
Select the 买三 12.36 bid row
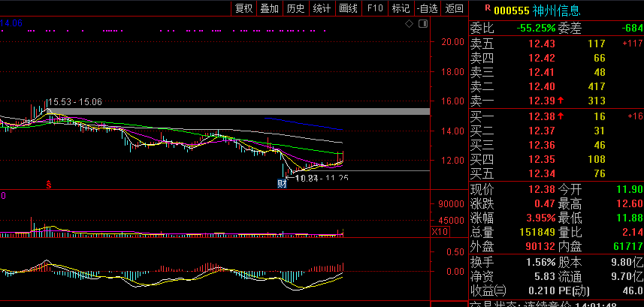(556, 145)
